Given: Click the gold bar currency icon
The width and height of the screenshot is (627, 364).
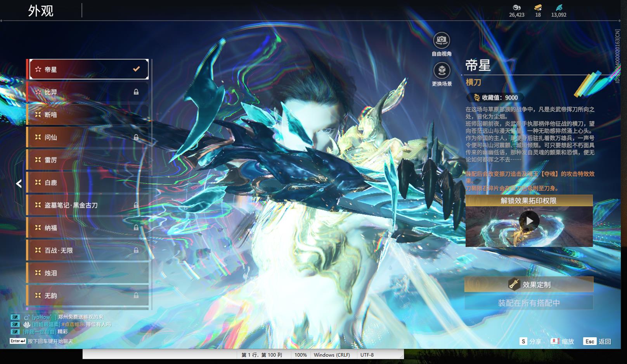Looking at the screenshot, I should click(538, 7).
